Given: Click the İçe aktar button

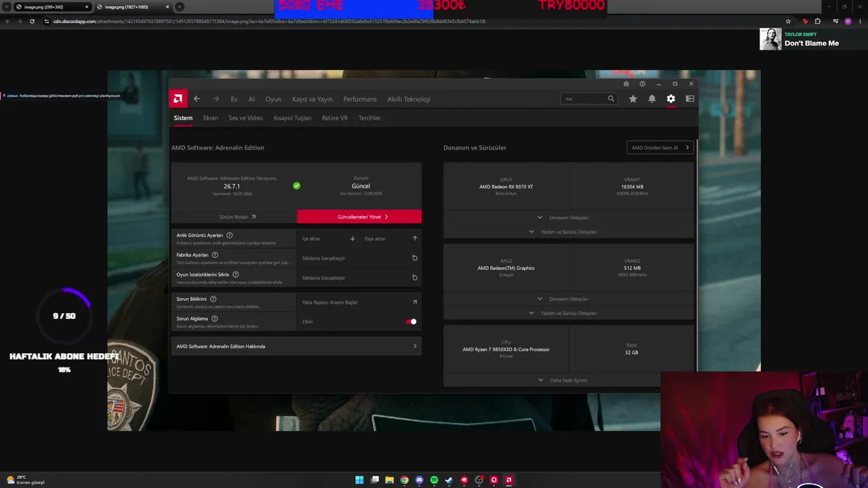Looking at the screenshot, I should 328,239.
